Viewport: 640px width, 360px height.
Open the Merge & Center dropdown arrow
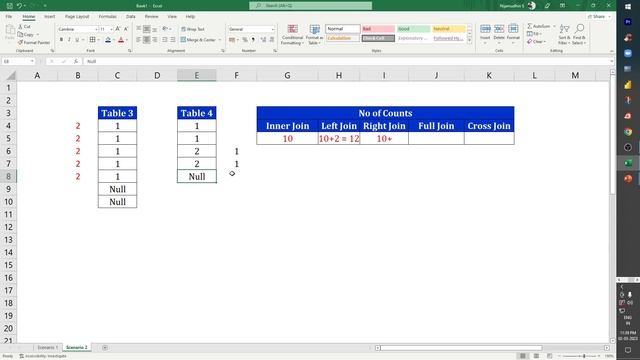[x=220, y=40]
